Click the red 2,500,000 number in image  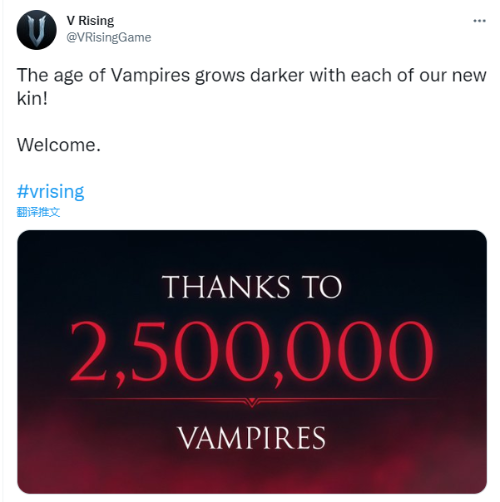click(x=252, y=353)
